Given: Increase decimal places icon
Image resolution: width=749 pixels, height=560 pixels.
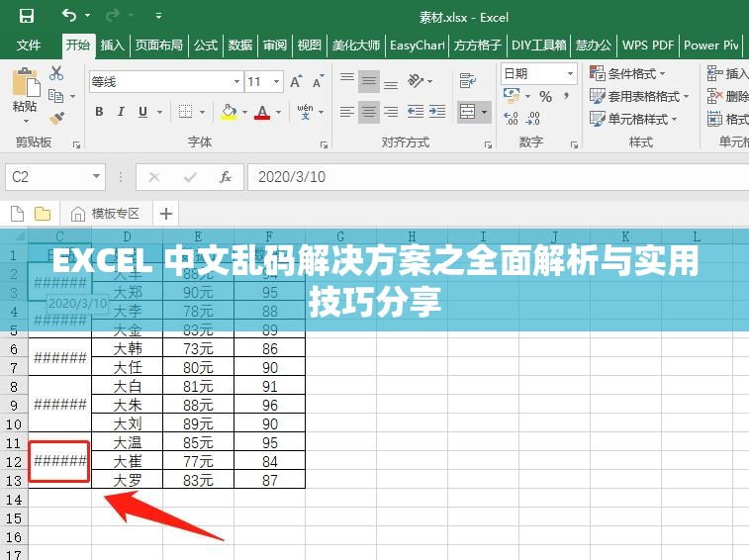Looking at the screenshot, I should point(512,118).
